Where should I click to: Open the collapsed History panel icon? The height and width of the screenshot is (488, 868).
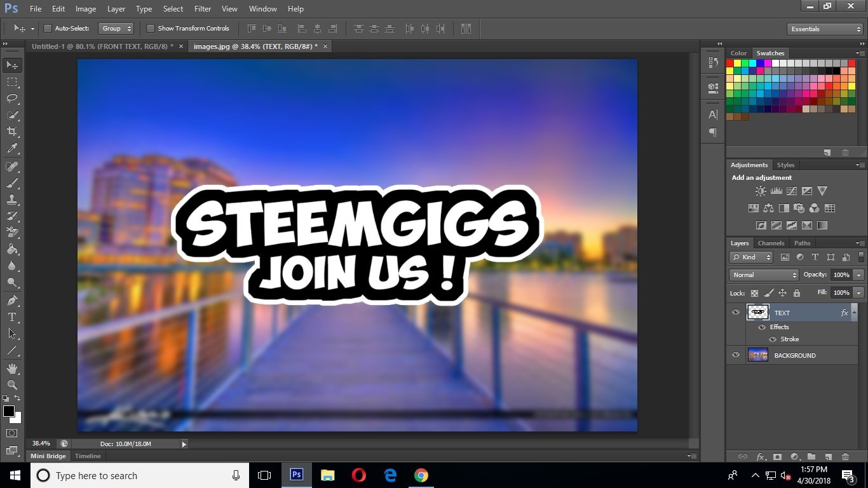click(713, 63)
